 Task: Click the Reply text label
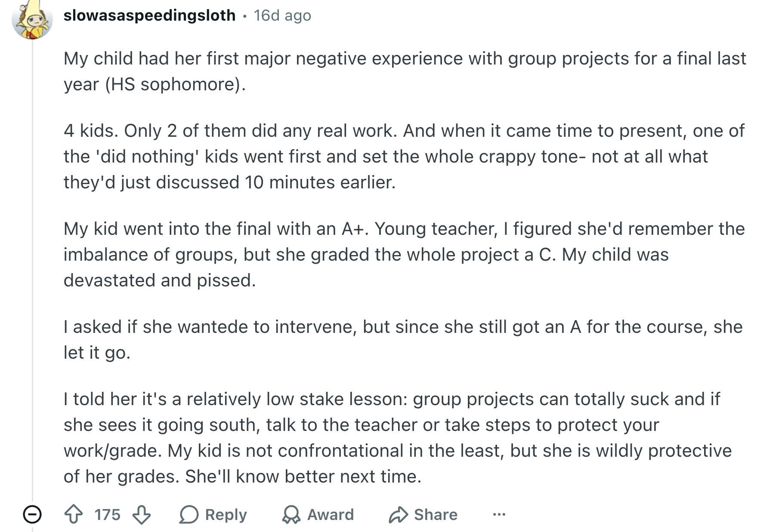click(x=226, y=515)
